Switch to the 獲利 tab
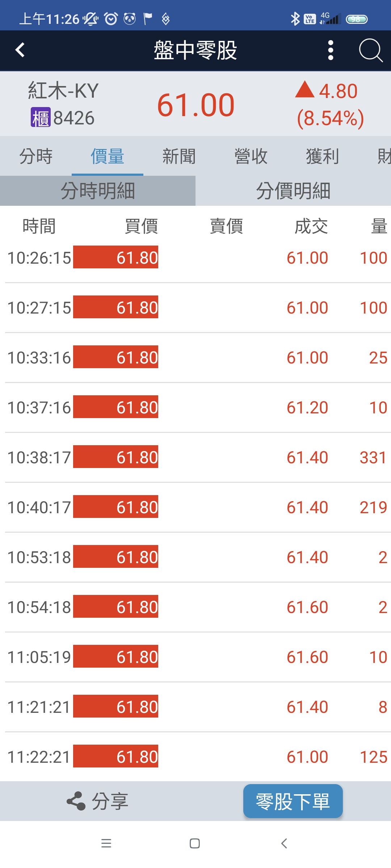The image size is (391, 868). [322, 156]
